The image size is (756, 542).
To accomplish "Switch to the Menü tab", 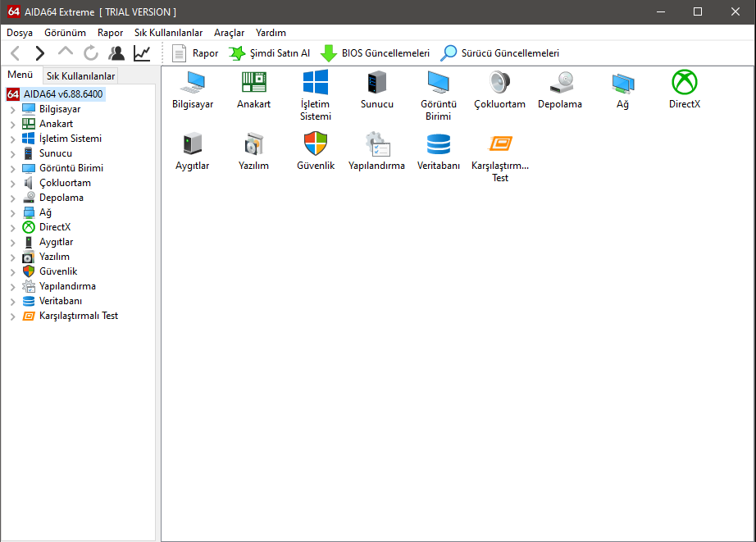I will tap(20, 75).
